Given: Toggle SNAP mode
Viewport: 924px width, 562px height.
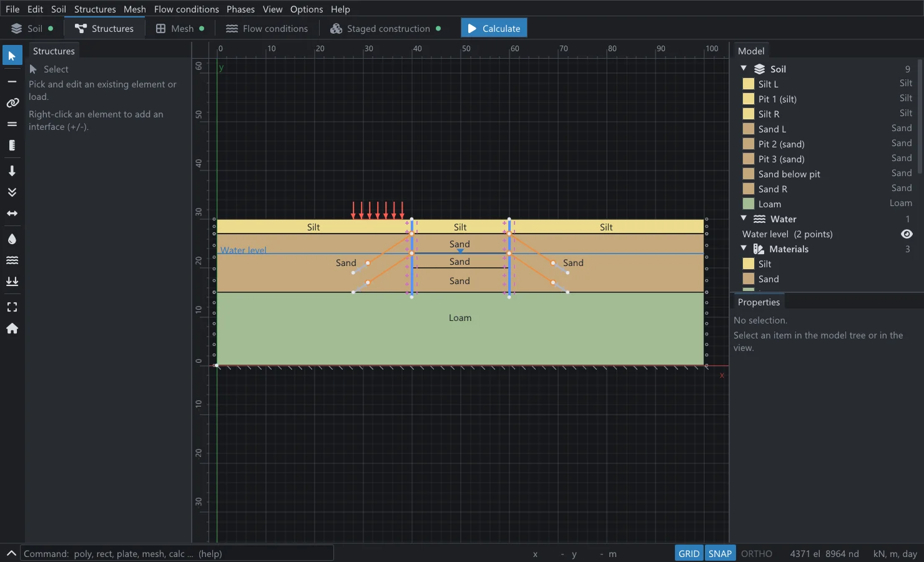Looking at the screenshot, I should tap(720, 553).
